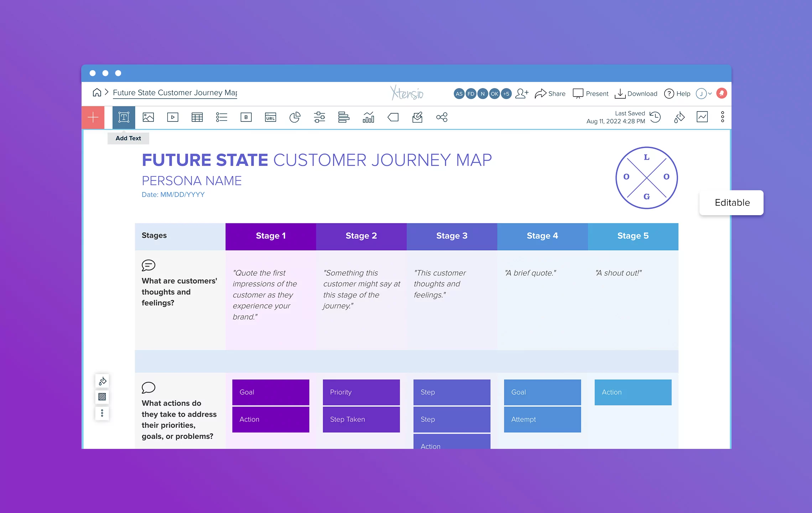812x513 pixels.
Task: Insert a pie chart element
Action: click(x=295, y=117)
